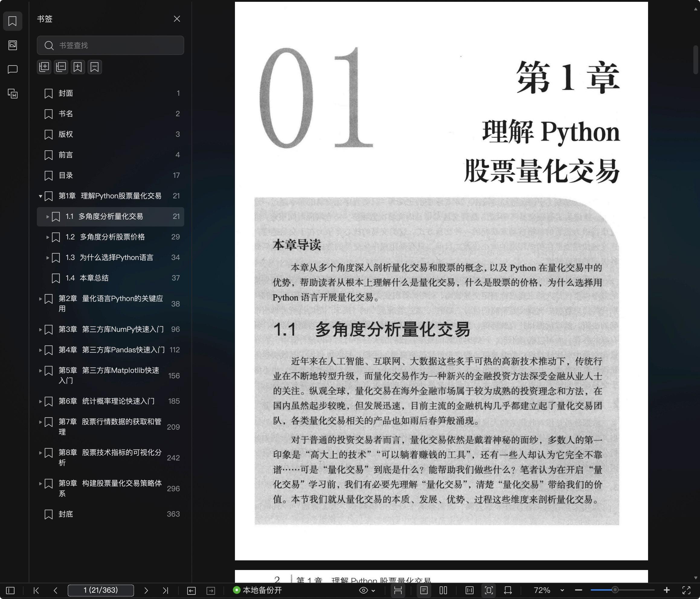
Task: Open the 前言 bookmark
Action: (x=111, y=155)
